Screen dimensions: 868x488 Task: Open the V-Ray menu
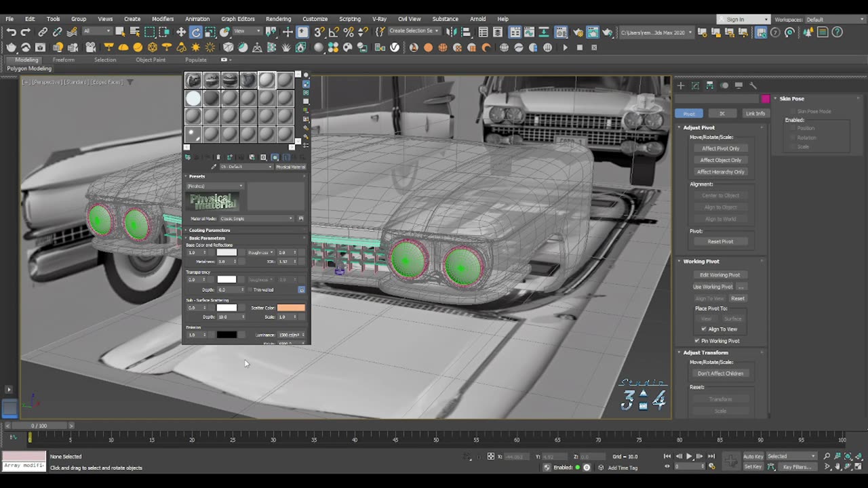tap(380, 19)
